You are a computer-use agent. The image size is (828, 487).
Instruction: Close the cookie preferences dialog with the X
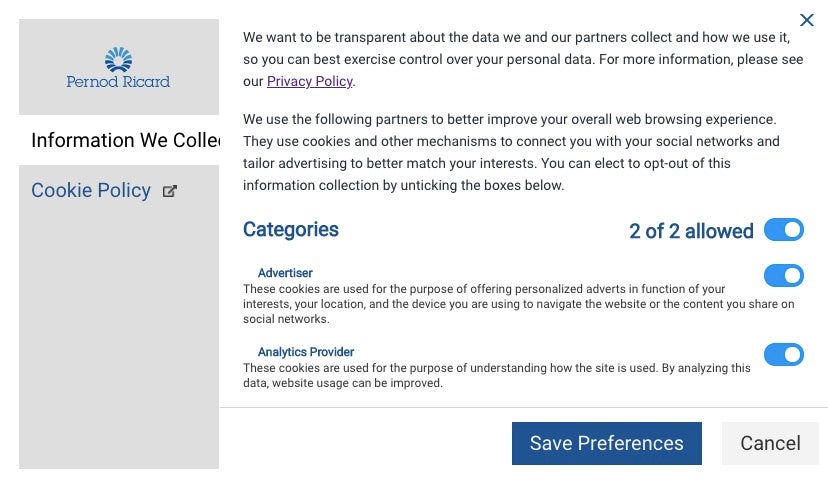point(806,20)
